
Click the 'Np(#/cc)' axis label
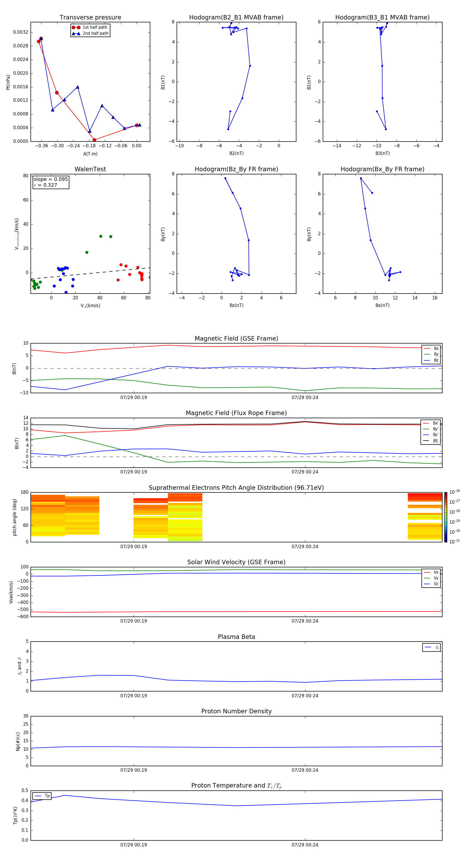pos(18,741)
